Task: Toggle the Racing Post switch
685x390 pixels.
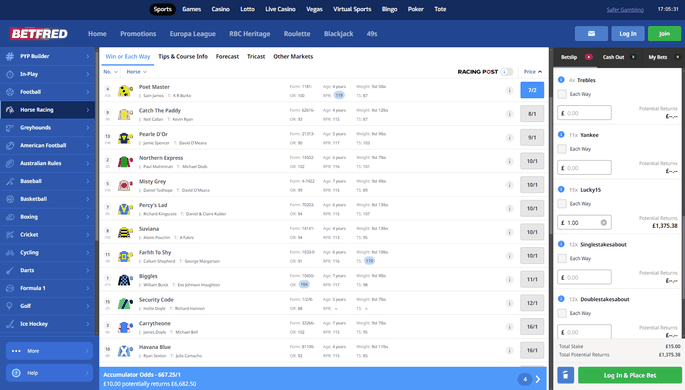Action: tap(507, 72)
